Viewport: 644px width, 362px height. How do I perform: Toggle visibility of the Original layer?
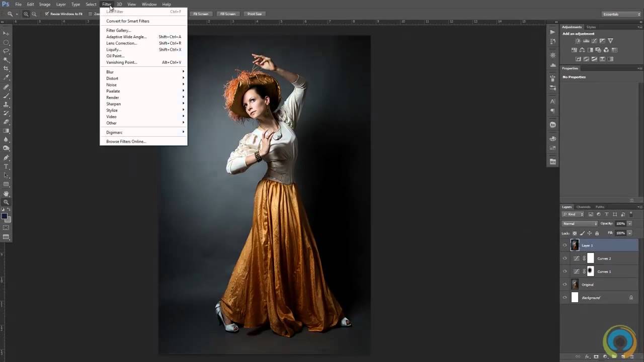[565, 285]
